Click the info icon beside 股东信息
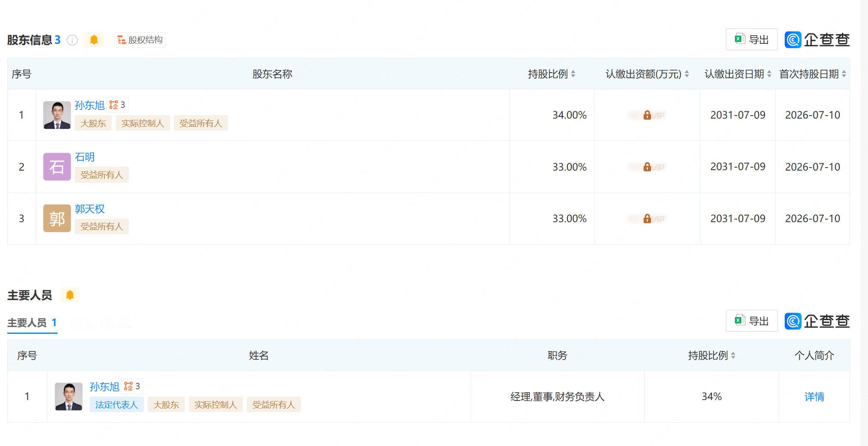 (x=72, y=40)
